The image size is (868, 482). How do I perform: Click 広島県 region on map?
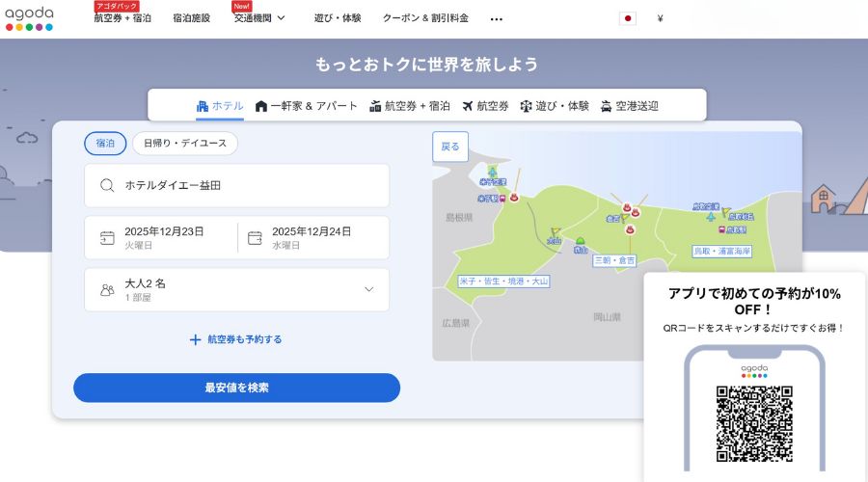455,323
